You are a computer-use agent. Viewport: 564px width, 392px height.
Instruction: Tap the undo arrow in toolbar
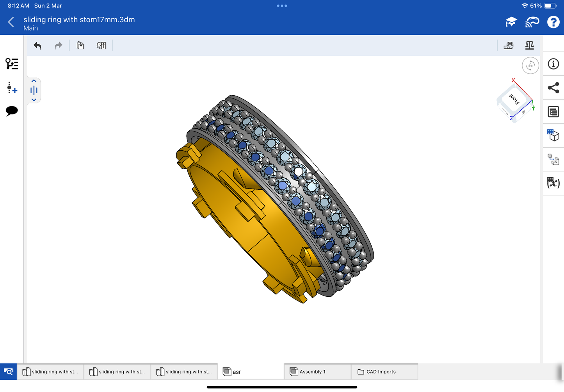point(37,46)
